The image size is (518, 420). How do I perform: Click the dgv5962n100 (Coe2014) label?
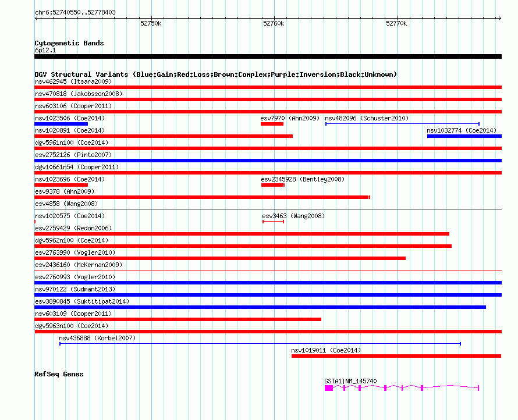72,240
